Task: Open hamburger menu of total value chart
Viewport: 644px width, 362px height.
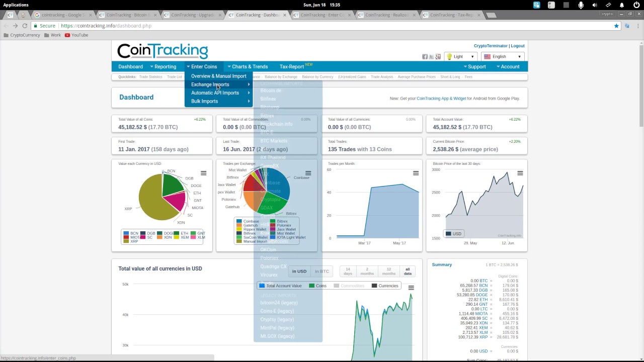Action: coord(411,288)
